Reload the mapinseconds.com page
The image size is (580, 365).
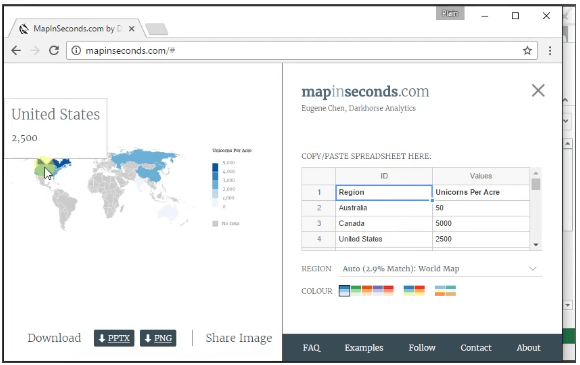coord(54,50)
